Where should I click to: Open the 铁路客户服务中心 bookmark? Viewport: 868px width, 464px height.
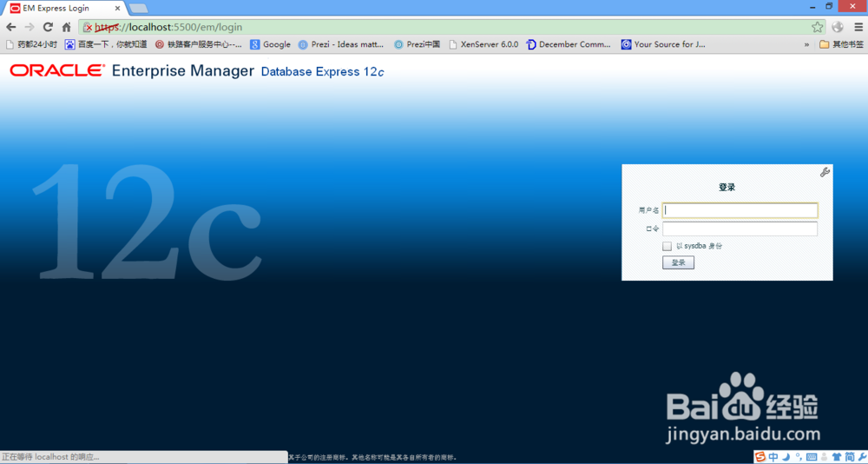tap(198, 44)
